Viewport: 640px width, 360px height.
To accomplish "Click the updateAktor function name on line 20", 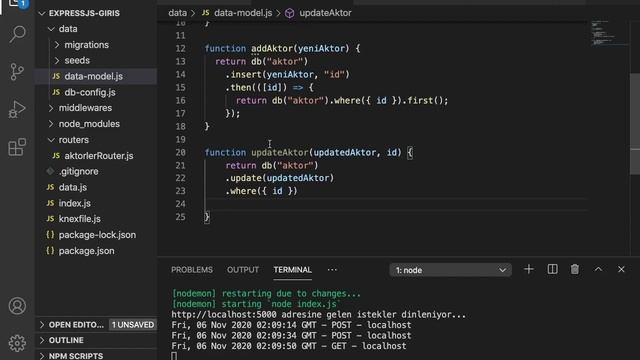I will (280, 152).
